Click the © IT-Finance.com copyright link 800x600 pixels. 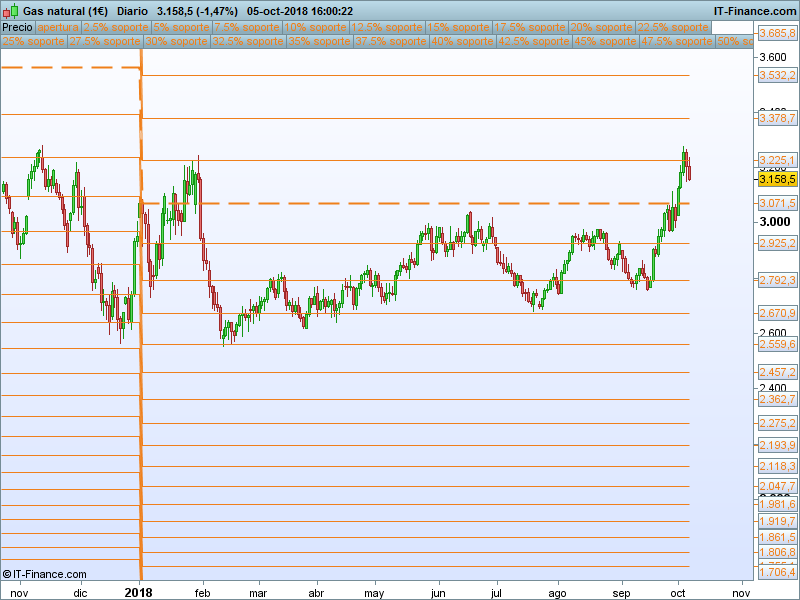tap(44, 574)
